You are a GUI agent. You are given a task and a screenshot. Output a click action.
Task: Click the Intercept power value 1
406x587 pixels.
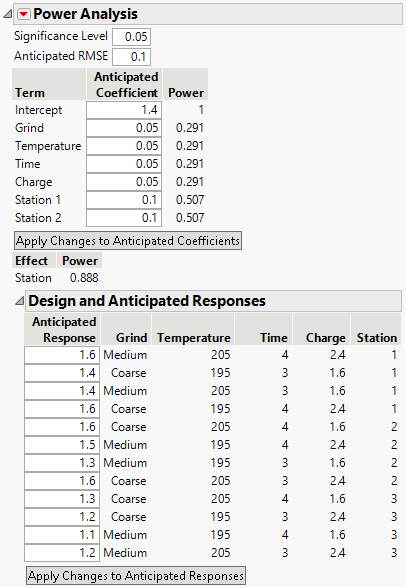point(201,110)
